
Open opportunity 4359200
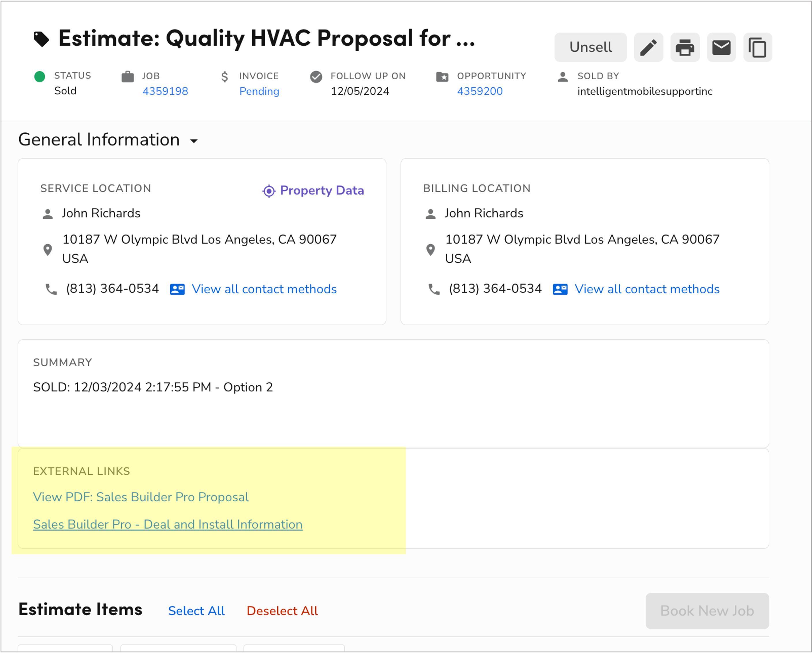coord(480,91)
